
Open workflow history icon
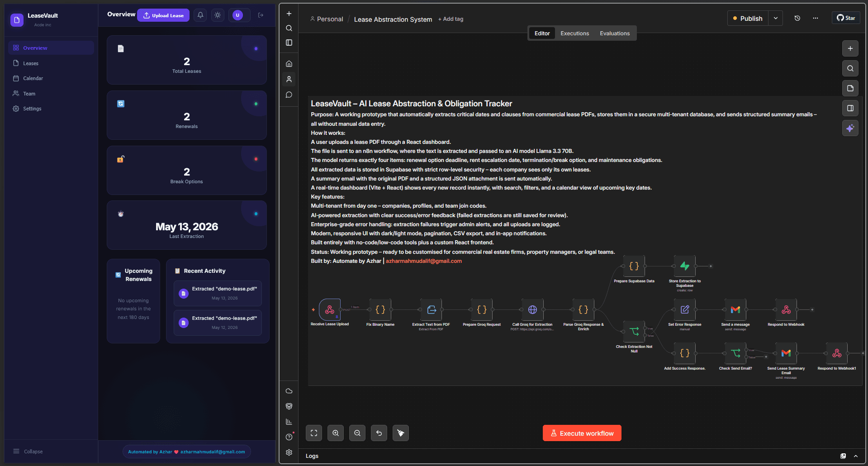pyautogui.click(x=797, y=18)
